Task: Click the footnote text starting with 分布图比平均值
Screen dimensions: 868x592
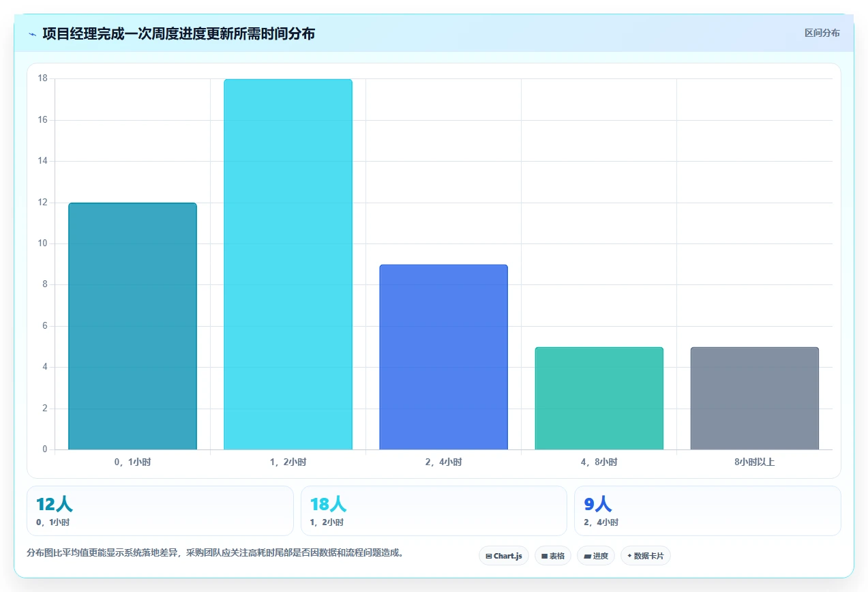Action: click(217, 553)
